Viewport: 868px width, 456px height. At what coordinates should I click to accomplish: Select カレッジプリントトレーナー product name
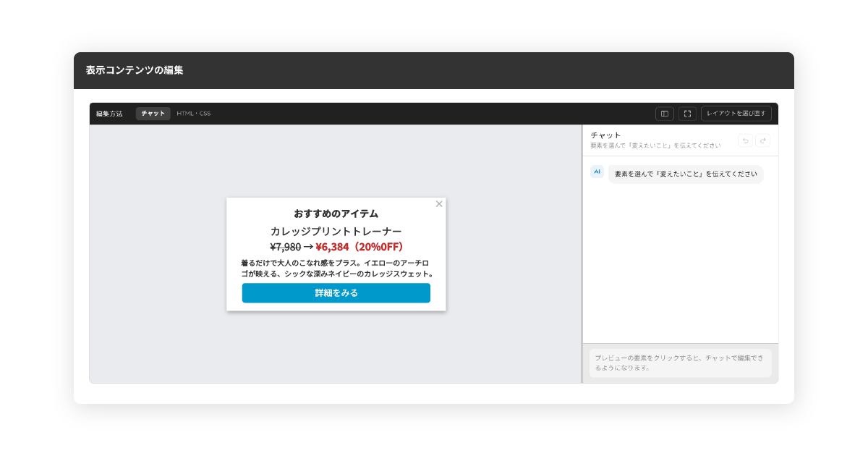(336, 232)
